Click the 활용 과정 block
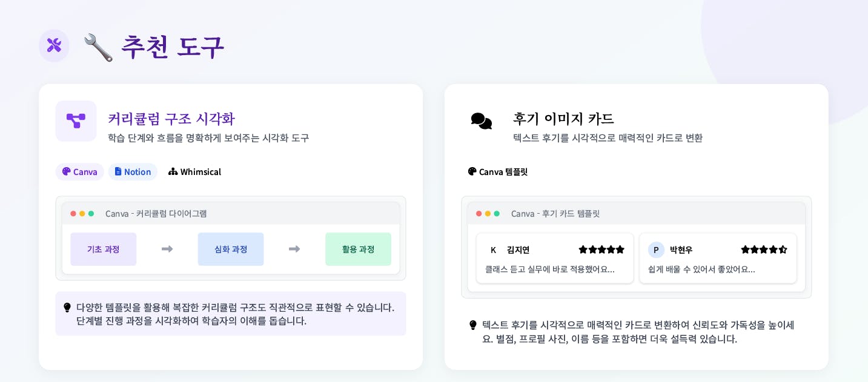The width and height of the screenshot is (868, 382). click(x=358, y=249)
